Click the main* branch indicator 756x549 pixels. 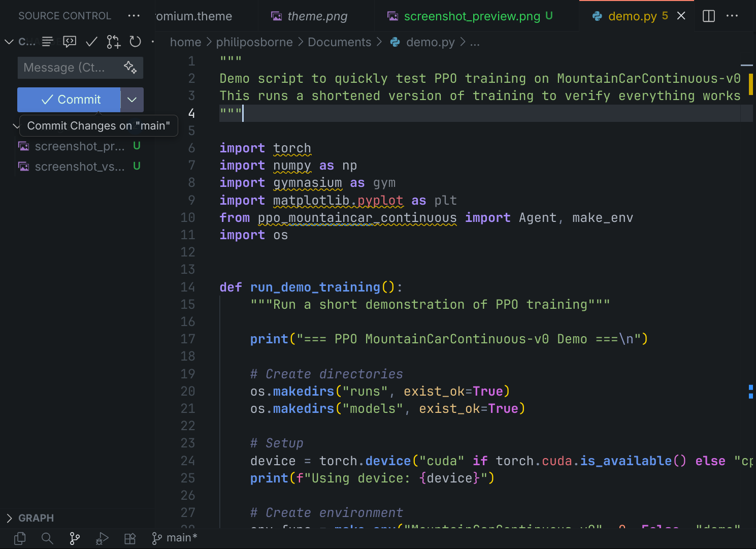tap(174, 538)
